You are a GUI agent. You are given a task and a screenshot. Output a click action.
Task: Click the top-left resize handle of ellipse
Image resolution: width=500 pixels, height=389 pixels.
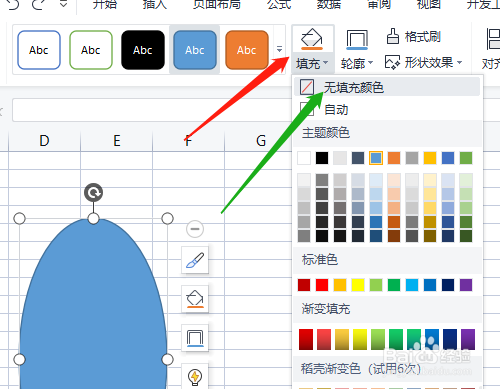click(x=20, y=219)
